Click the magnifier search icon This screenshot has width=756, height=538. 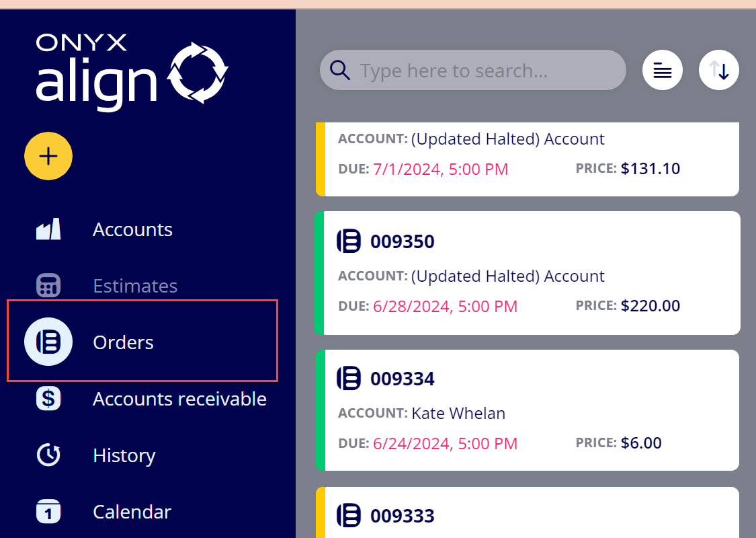340,71
